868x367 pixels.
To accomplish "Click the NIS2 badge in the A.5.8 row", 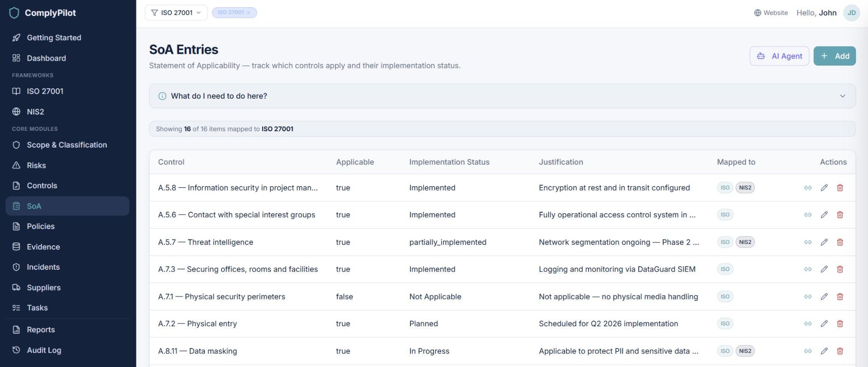I will point(745,188).
